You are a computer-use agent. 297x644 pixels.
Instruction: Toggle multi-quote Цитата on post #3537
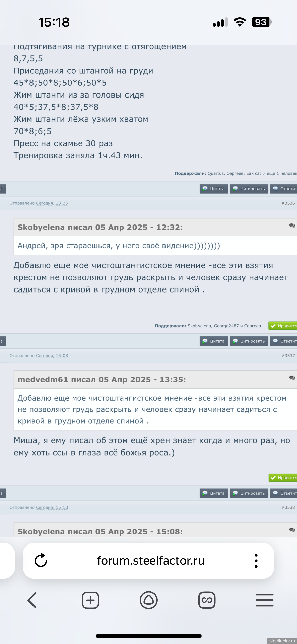(x=214, y=493)
